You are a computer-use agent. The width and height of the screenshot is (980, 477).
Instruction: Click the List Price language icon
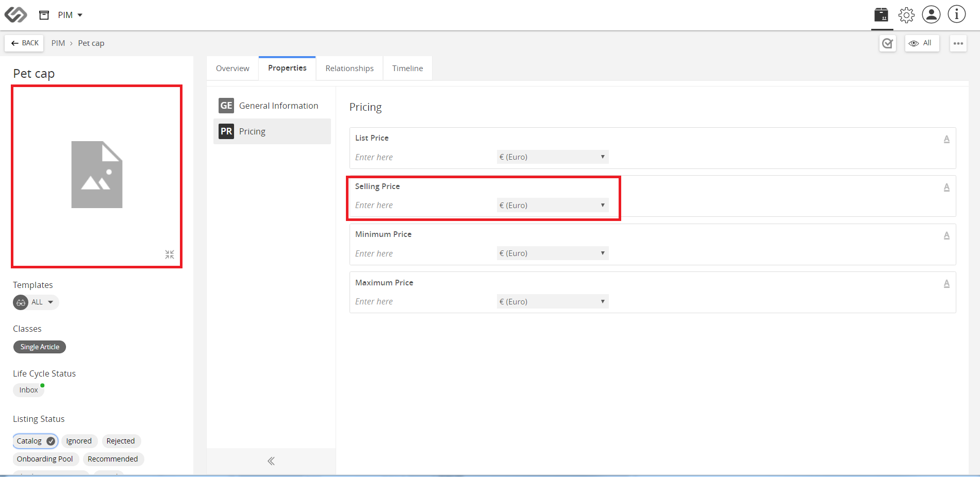tap(946, 139)
